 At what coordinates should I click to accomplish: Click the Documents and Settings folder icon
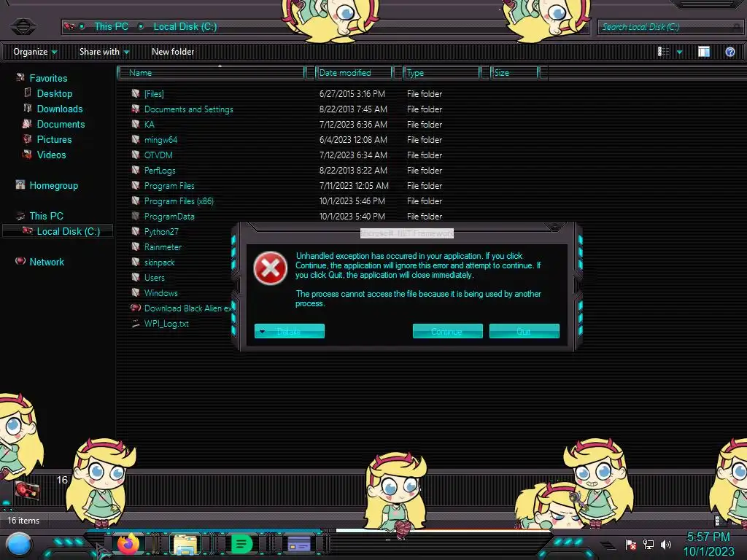pyautogui.click(x=136, y=109)
